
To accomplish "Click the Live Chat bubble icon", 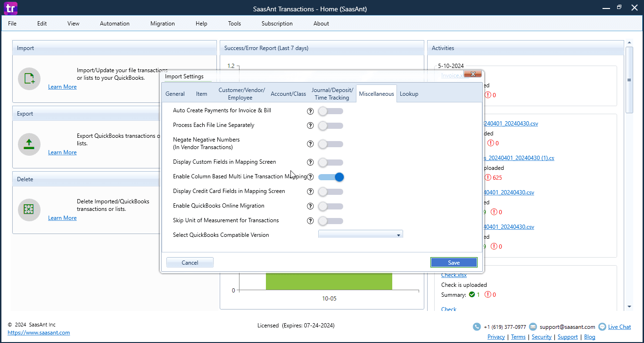I will pyautogui.click(x=602, y=326).
